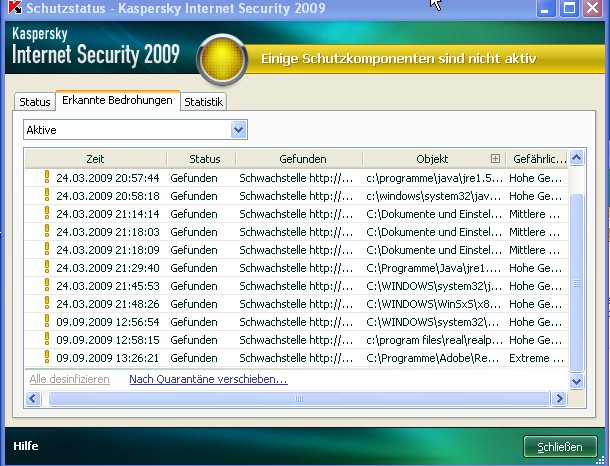Click warning icon of 24.03.2009 21:14:14 row
The height and width of the screenshot is (466, 610).
[47, 213]
